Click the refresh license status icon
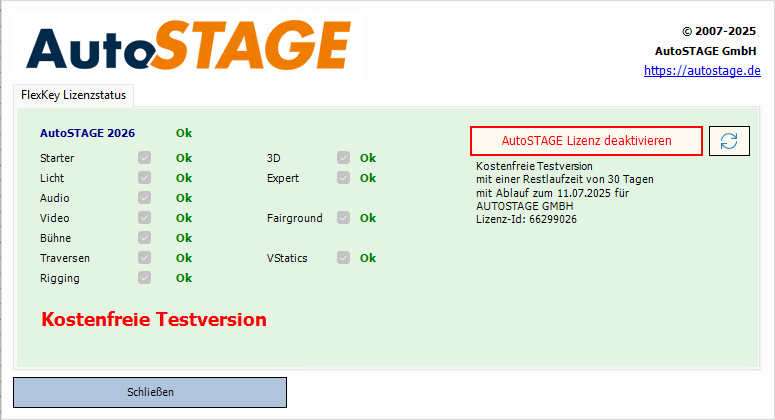This screenshot has height=420, width=775. 729,141
